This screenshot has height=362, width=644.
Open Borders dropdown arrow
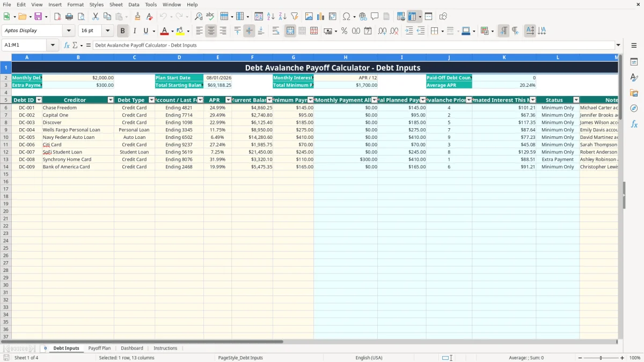443,31
